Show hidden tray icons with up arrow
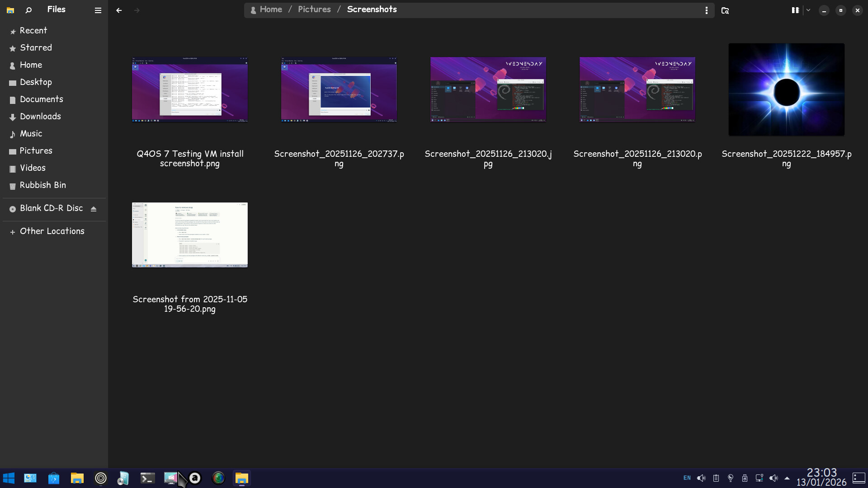868x488 pixels. click(787, 478)
